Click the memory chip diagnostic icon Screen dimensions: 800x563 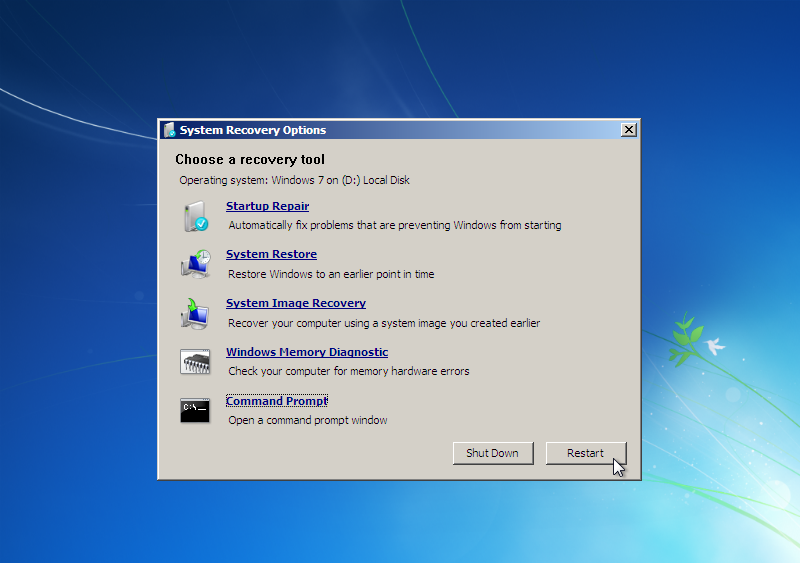(195, 361)
